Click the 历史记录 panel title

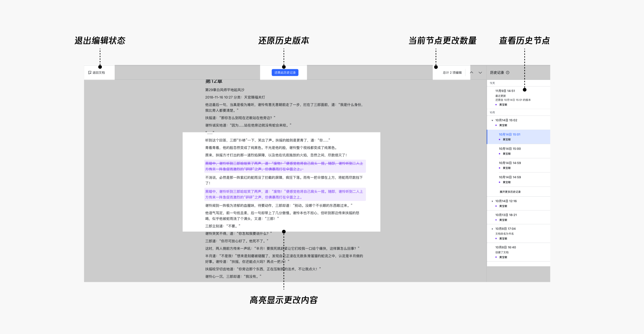tap(497, 73)
